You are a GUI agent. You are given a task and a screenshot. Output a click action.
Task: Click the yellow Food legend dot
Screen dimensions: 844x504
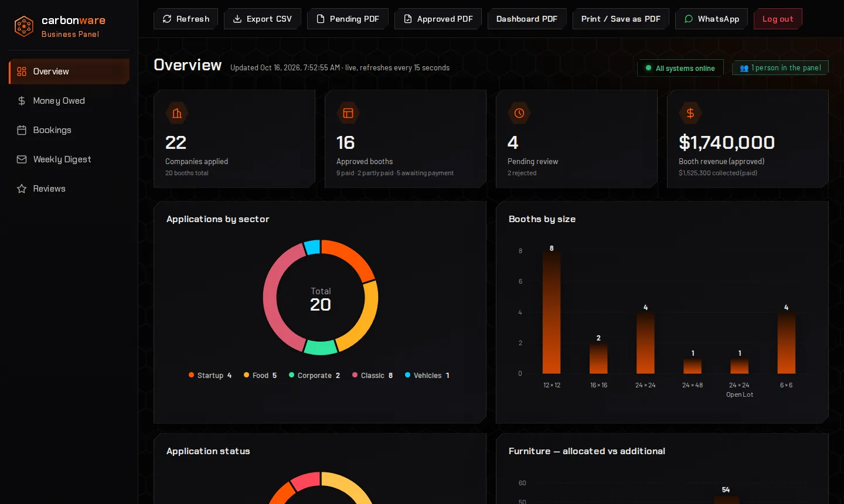[247, 375]
